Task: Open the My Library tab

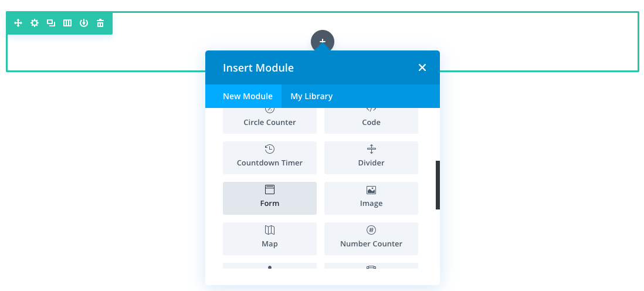Action: point(311,96)
